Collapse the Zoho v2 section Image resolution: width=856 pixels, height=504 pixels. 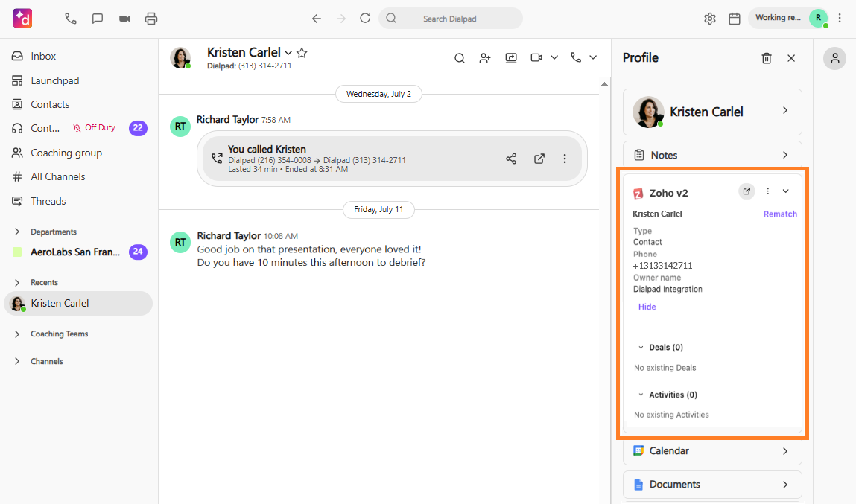click(785, 191)
